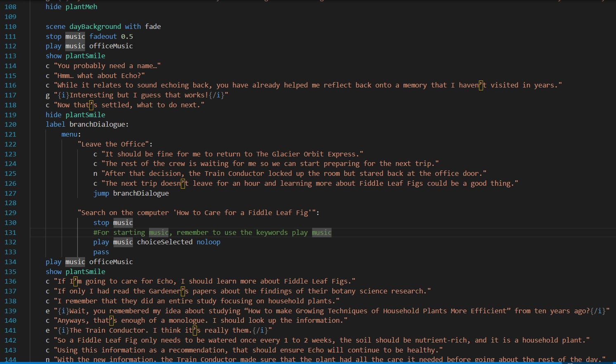The image size is (616, 364).
Task: Select the word fade on line 110
Action: 152,26
